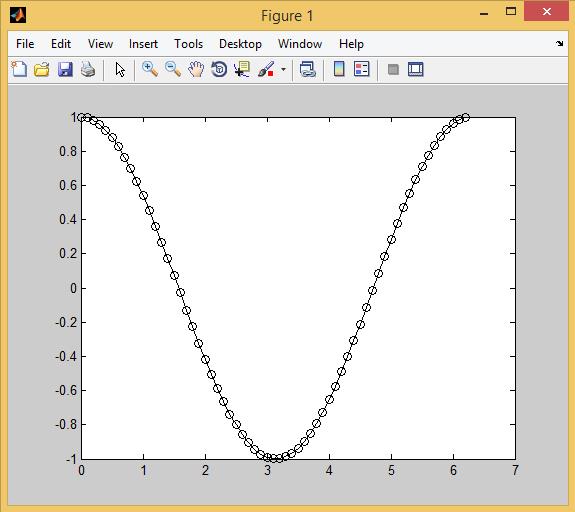The image size is (575, 512).
Task: Activate the Pan hand tool
Action: 196,69
